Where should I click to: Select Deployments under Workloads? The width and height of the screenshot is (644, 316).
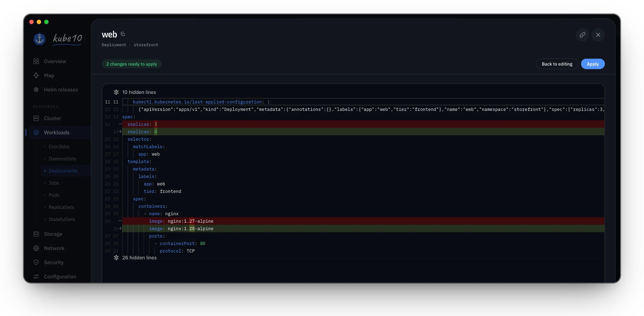point(63,171)
